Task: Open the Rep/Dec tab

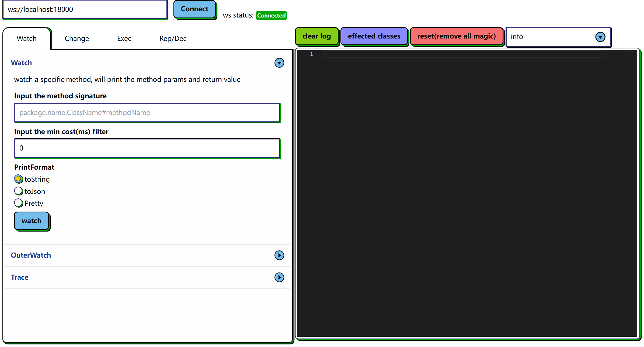Action: pos(173,38)
